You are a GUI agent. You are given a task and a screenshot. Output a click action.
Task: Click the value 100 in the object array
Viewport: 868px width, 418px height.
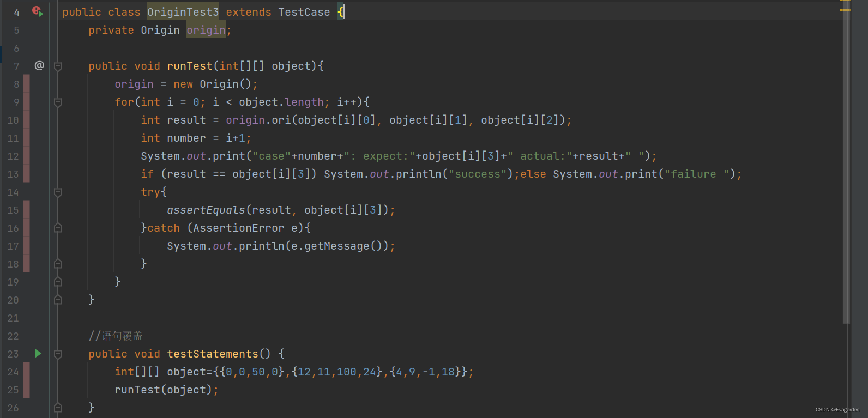tap(347, 372)
